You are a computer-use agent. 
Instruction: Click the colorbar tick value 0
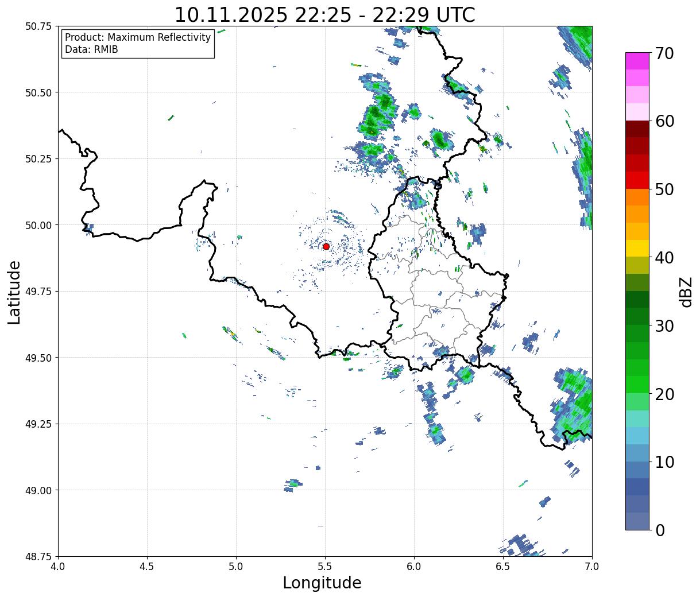[660, 530]
